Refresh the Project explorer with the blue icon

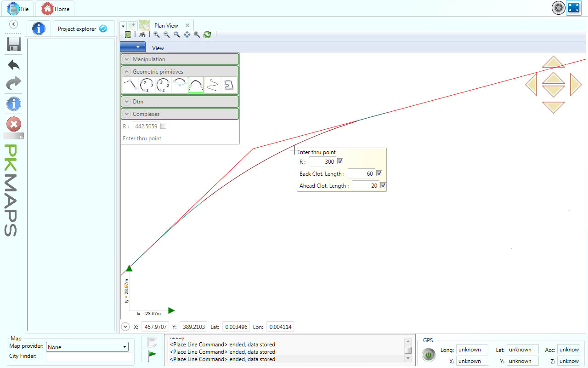click(x=103, y=29)
